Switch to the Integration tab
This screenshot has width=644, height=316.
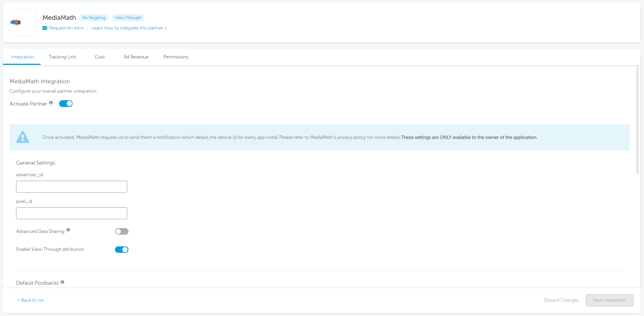click(23, 57)
